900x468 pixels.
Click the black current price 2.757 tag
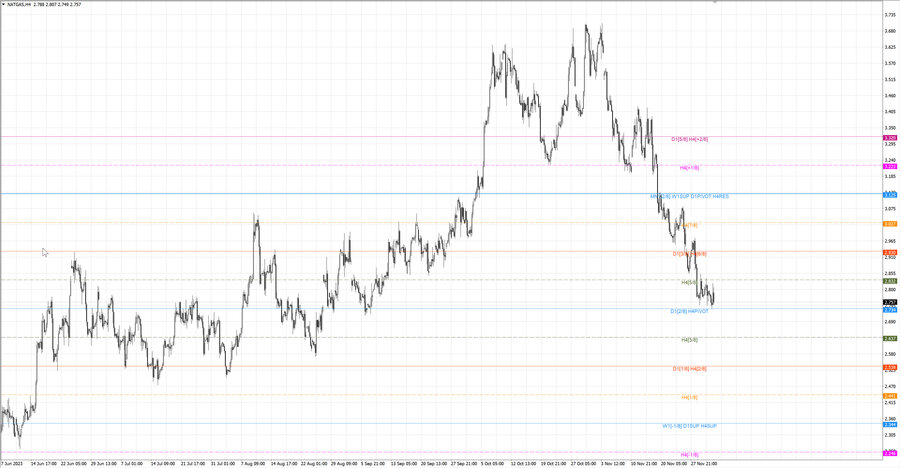[x=890, y=303]
